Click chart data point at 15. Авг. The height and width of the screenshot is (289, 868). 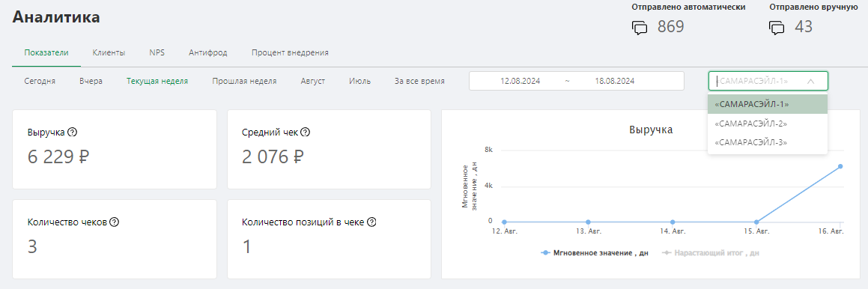tap(756, 222)
